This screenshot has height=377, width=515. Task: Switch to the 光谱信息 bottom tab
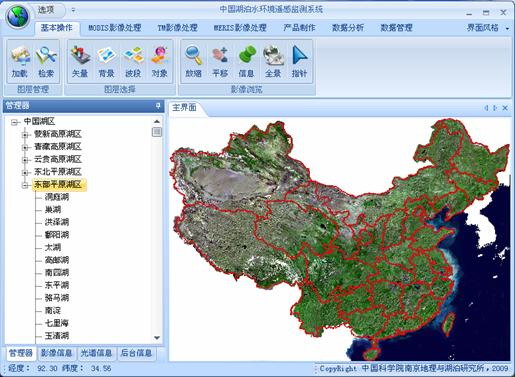(96, 353)
